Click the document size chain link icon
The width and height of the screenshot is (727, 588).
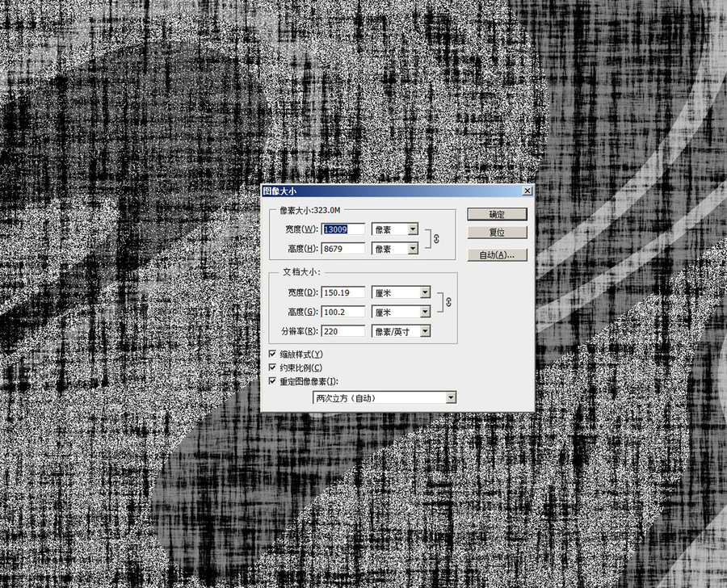448,302
